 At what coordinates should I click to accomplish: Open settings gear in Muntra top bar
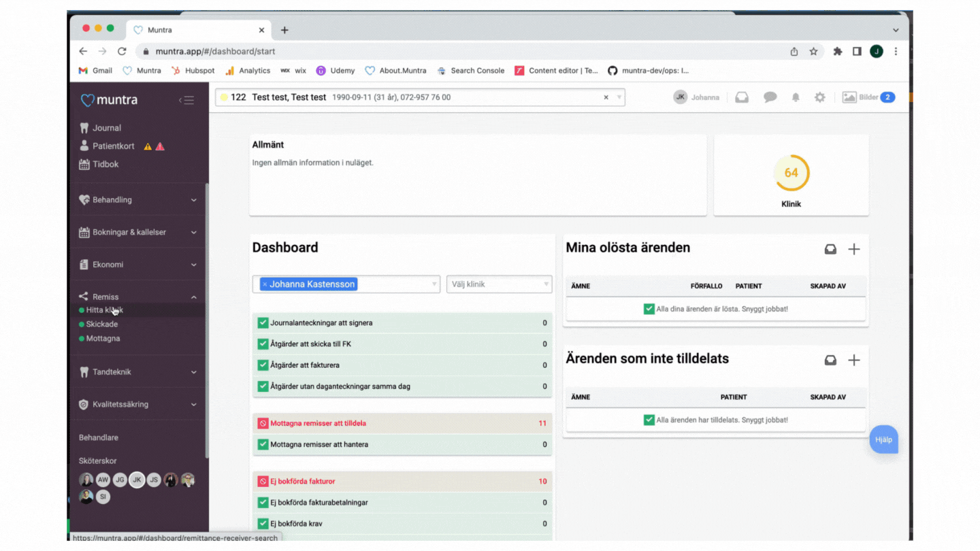point(820,97)
